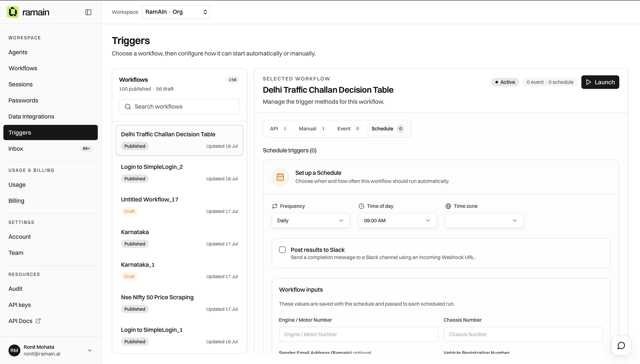Screen dimensions: 640x364
Task: Select the Karnataka_1 draft workflow
Action: point(179,270)
